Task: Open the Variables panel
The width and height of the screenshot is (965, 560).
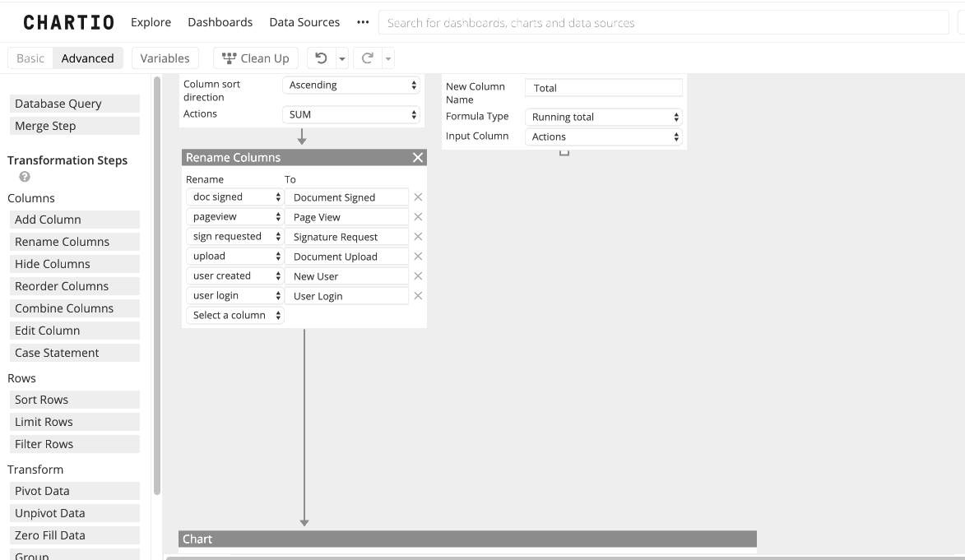Action: coord(165,58)
